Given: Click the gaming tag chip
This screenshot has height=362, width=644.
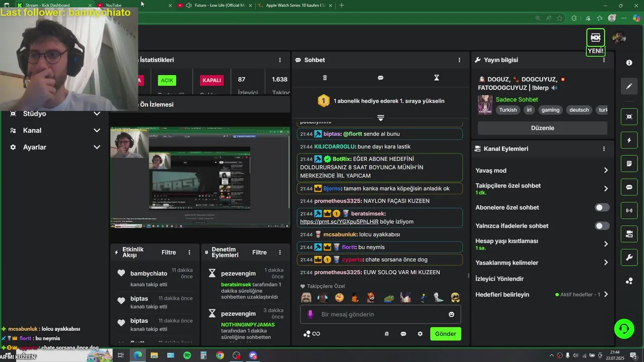Looking at the screenshot, I should (x=550, y=110).
